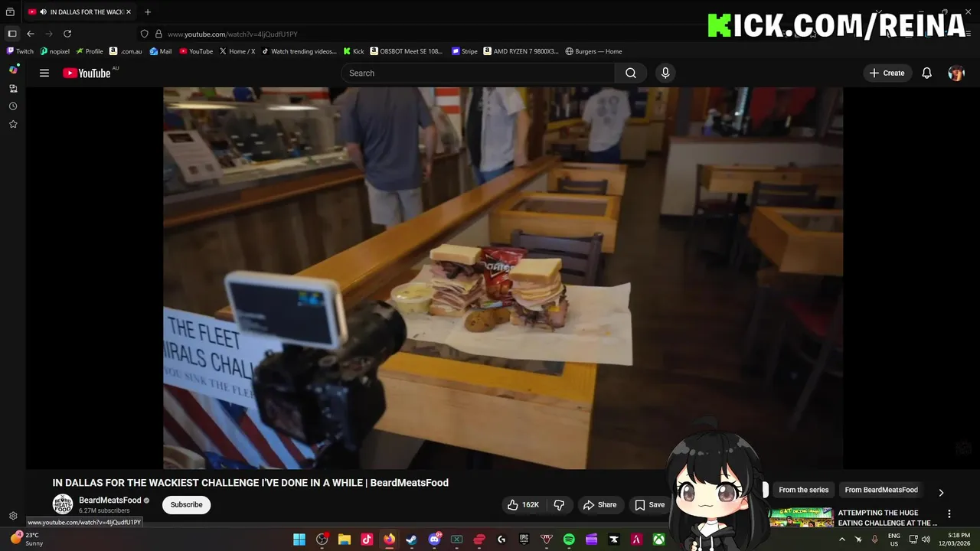Open the Windows Start menu
Image resolution: width=980 pixels, height=551 pixels.
coord(299,540)
